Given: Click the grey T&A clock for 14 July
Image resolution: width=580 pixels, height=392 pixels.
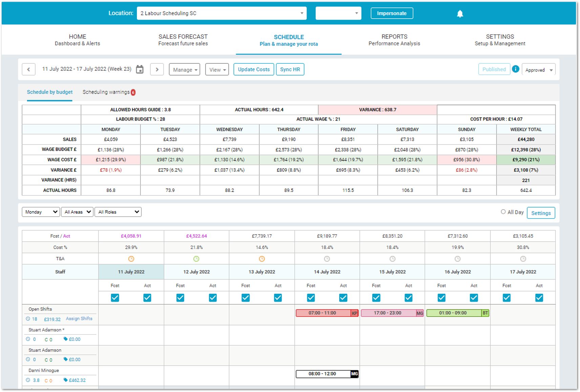Looking at the screenshot, I should (327, 259).
